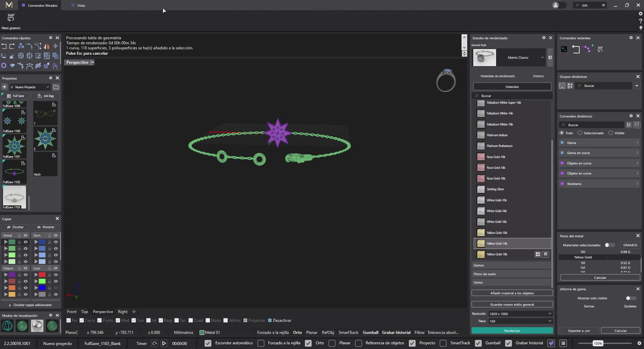Select the Seleccionado radio button

pos(580,133)
